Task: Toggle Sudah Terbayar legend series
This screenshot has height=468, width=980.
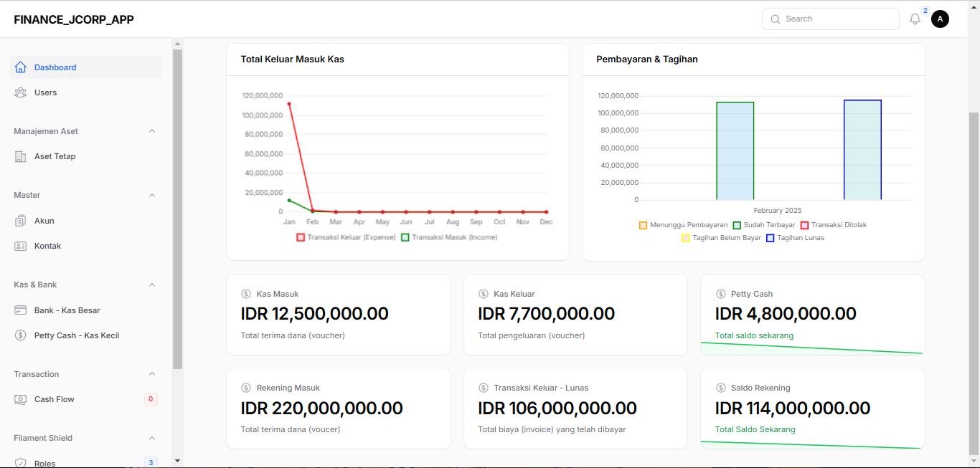Action: pos(763,225)
